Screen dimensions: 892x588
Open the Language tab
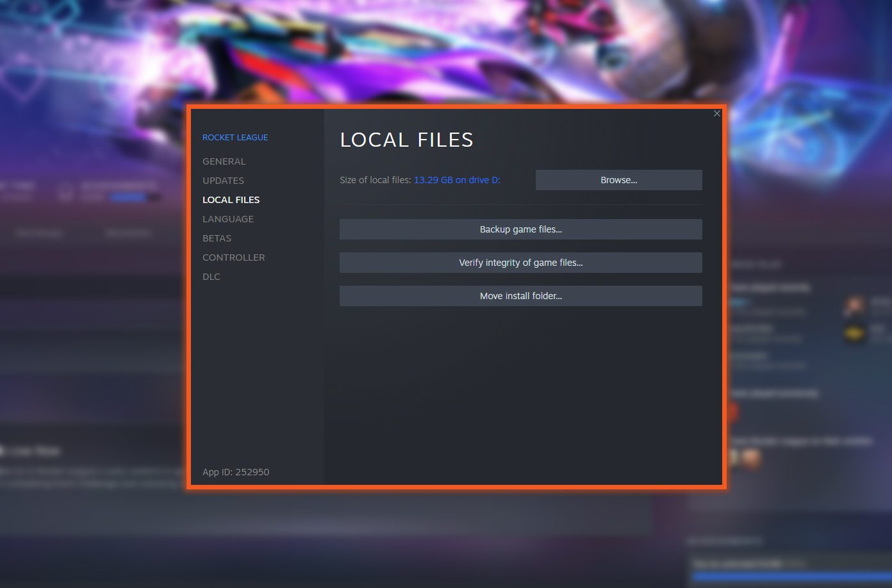coord(228,219)
